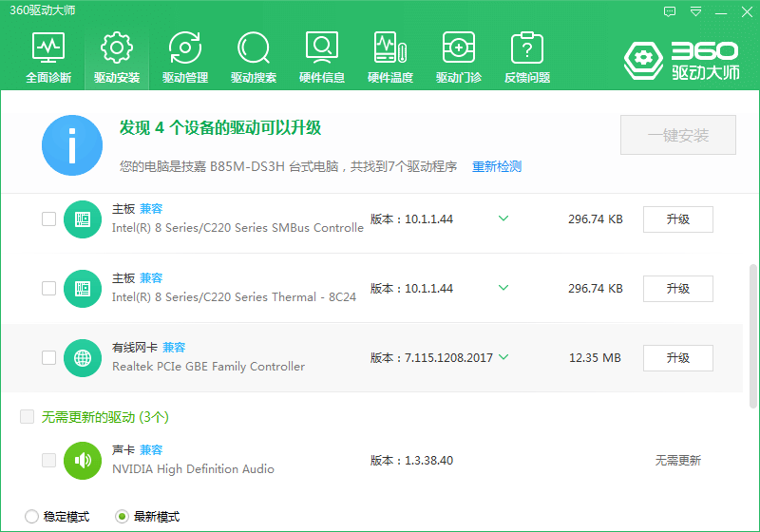Open the 全面诊断 full diagnosis tab
Screen dimensions: 760x532
click(48, 57)
